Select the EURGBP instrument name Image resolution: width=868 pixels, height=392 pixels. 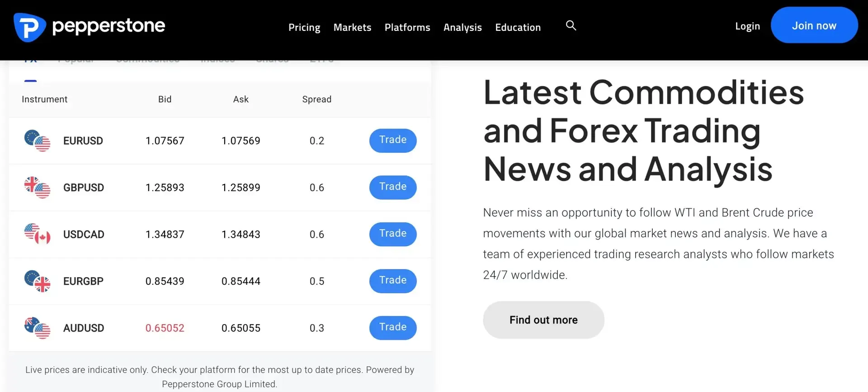click(83, 281)
